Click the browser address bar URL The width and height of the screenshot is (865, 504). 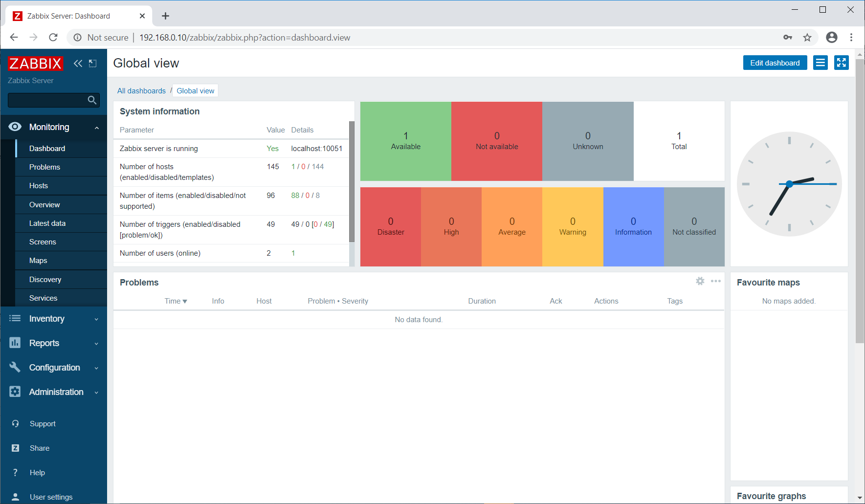[244, 38]
